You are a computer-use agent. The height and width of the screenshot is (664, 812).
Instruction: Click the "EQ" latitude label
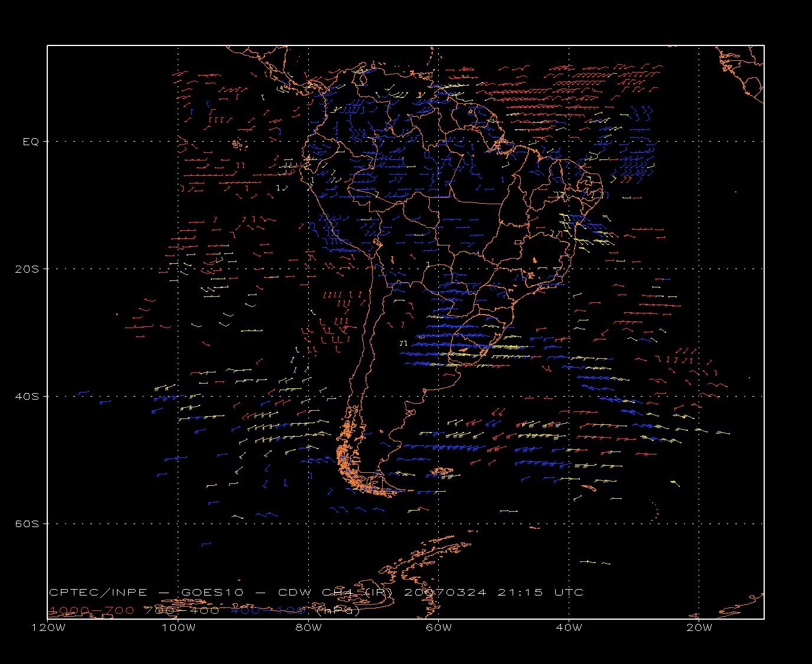coord(31,142)
